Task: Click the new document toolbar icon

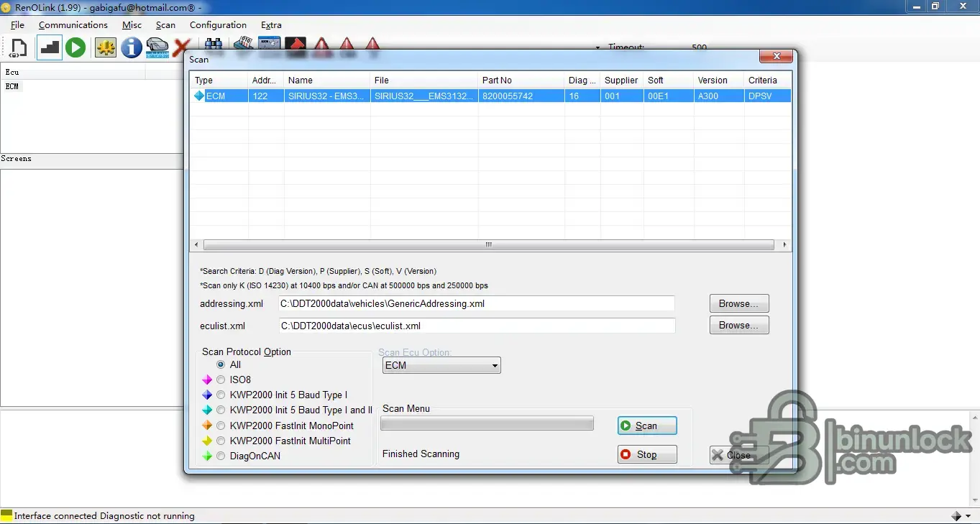Action: (19, 48)
